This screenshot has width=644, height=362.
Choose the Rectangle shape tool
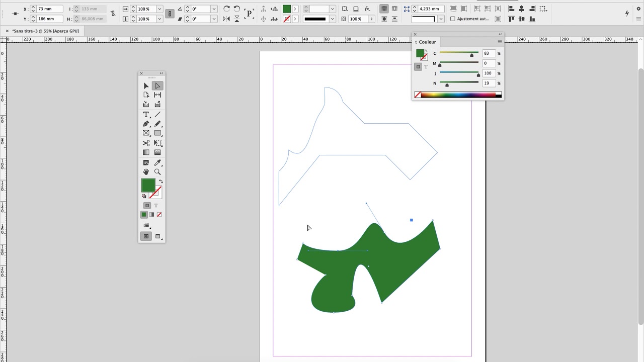click(157, 133)
